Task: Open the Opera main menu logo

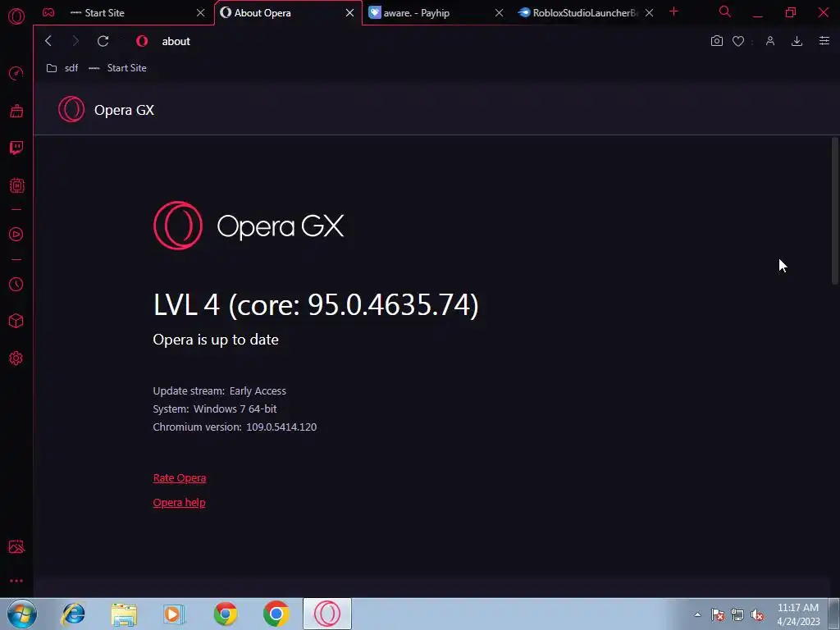Action: pos(16,16)
